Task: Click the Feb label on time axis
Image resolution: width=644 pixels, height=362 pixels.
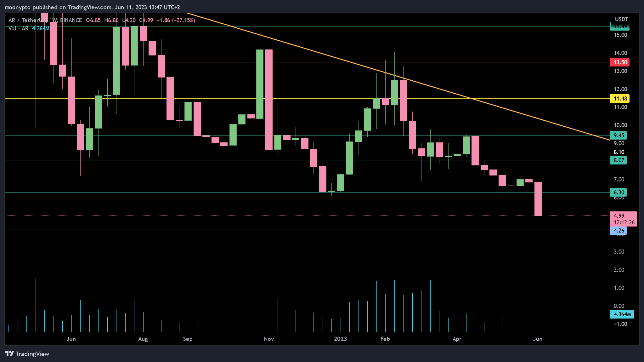Action: tap(385, 339)
